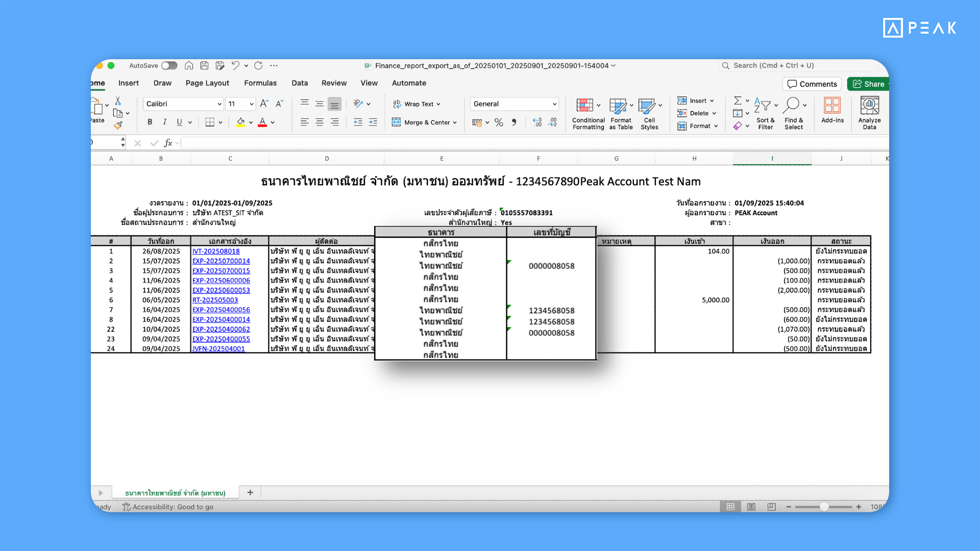The width and height of the screenshot is (980, 551).
Task: Click Analyze Data
Action: pos(869,114)
